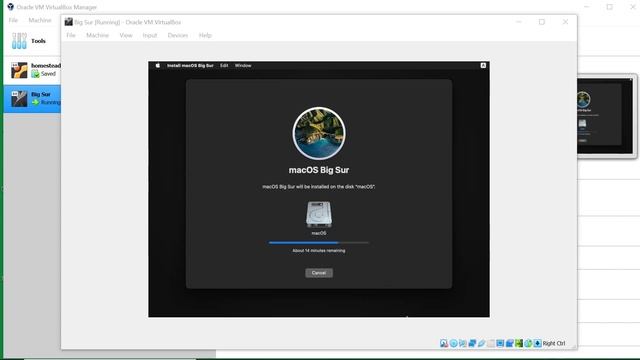The width and height of the screenshot is (640, 360).
Task: Click the installation progress bar
Action: (319, 242)
